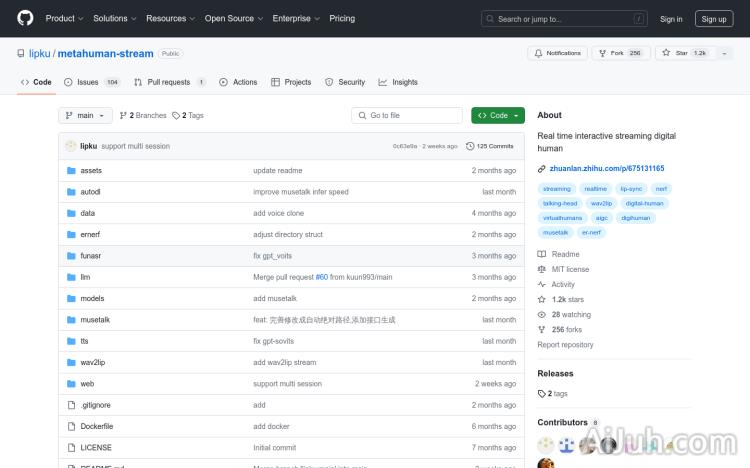The height and width of the screenshot is (468, 750).
Task: Click the .gitignore file icon
Action: click(x=71, y=405)
